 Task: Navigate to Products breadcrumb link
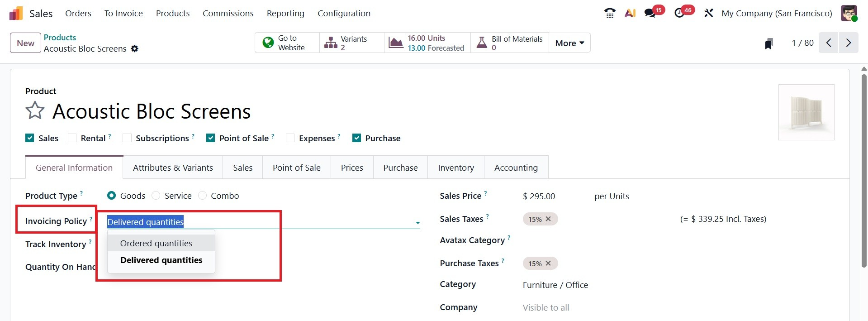pyautogui.click(x=60, y=38)
